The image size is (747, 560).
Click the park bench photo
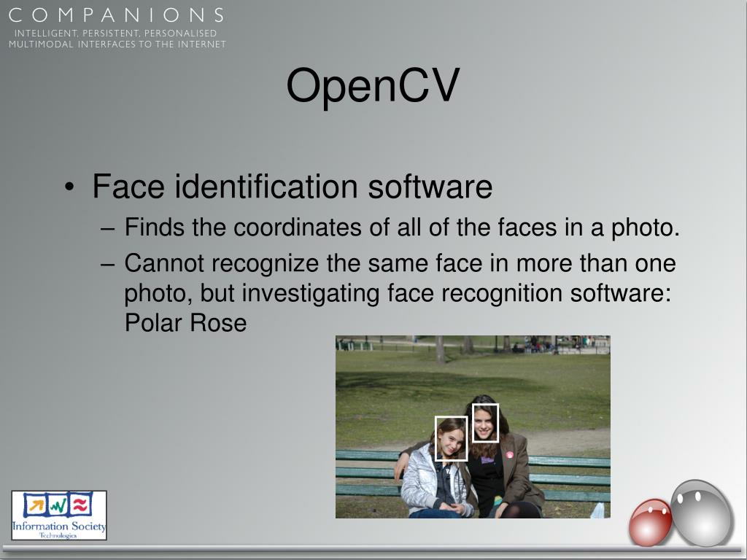[473, 427]
